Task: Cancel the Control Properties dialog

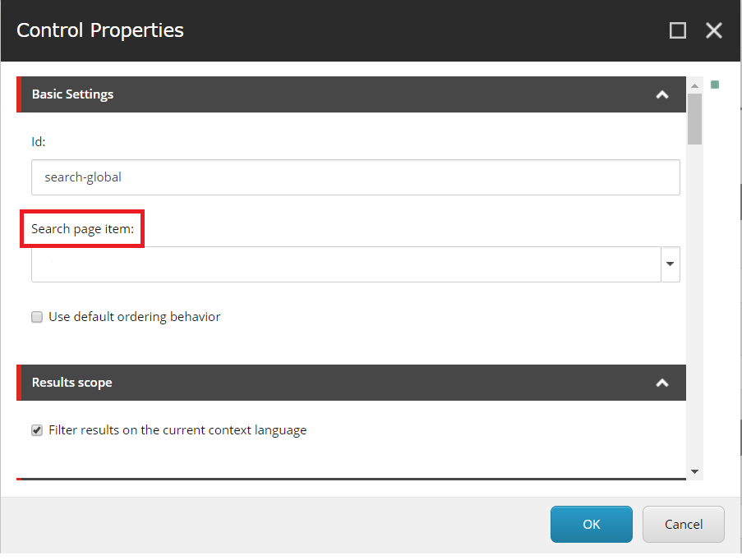Action: 684,524
